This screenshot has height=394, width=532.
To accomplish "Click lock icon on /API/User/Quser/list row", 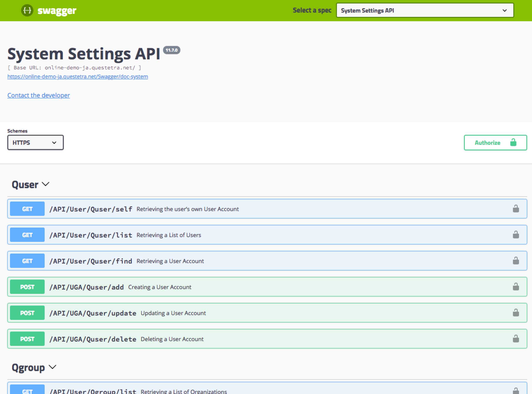I will (x=516, y=235).
